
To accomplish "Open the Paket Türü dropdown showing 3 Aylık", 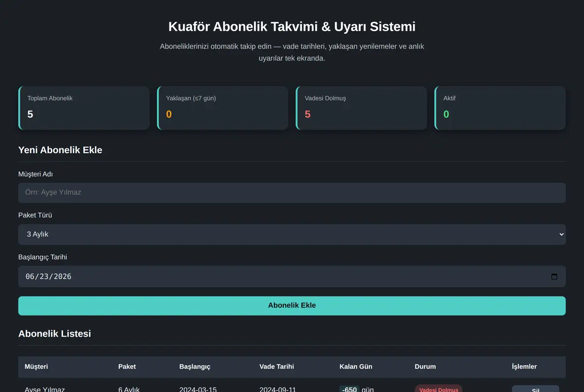I will pyautogui.click(x=292, y=234).
